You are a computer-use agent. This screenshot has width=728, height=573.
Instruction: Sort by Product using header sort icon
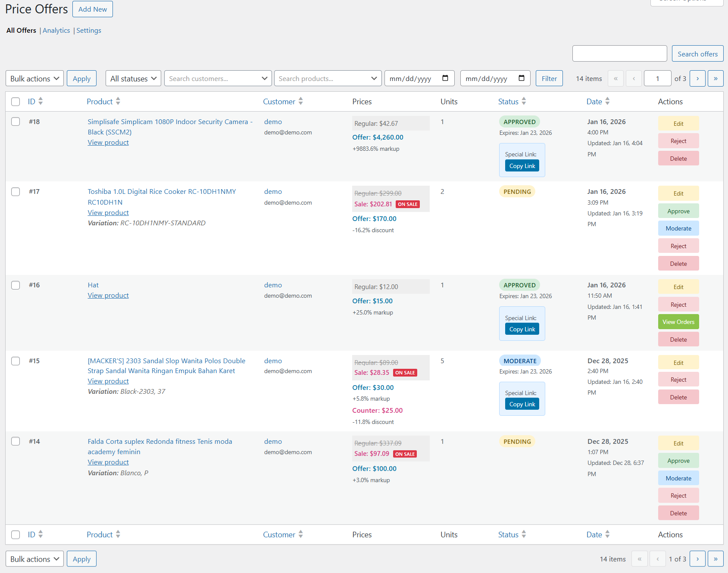(118, 101)
